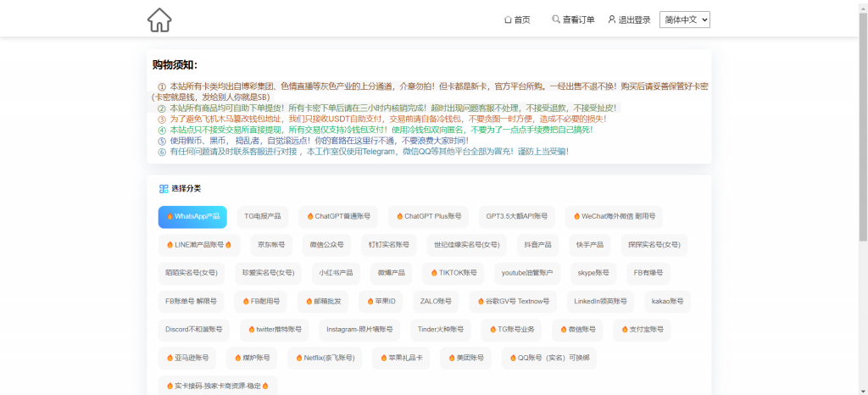Screen dimensions: 868x395
Task: Pick the 快手产品 category
Action: (590, 245)
